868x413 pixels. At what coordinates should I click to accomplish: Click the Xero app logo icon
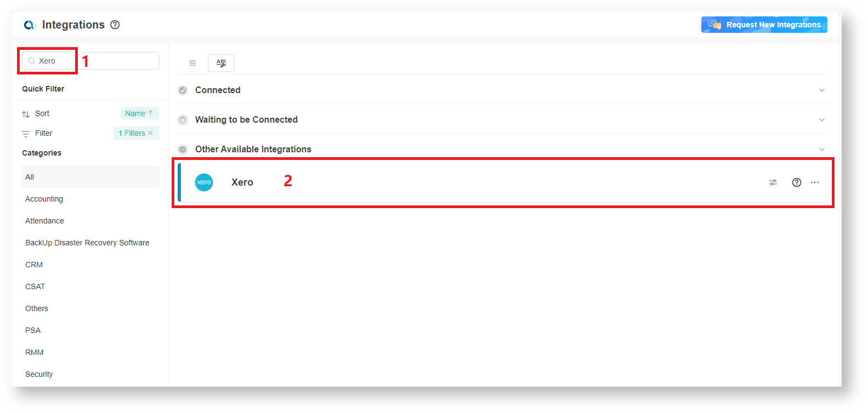[x=204, y=182]
